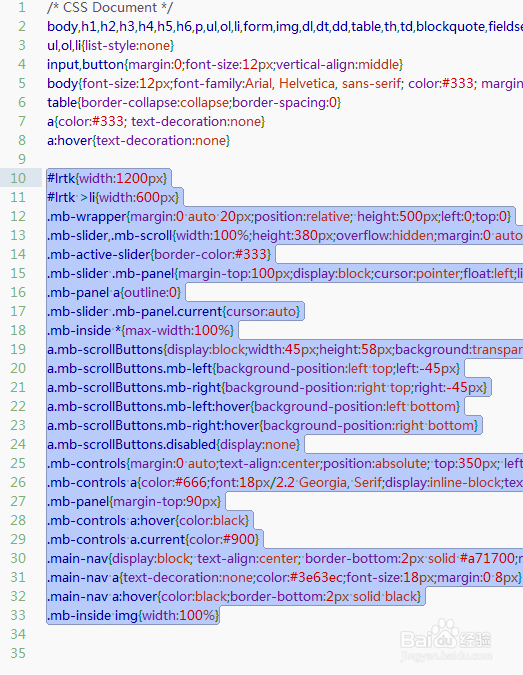Click 'a.mb-scrollButtons{display:block' line 19
Screen dimensions: 523x675
(285, 349)
